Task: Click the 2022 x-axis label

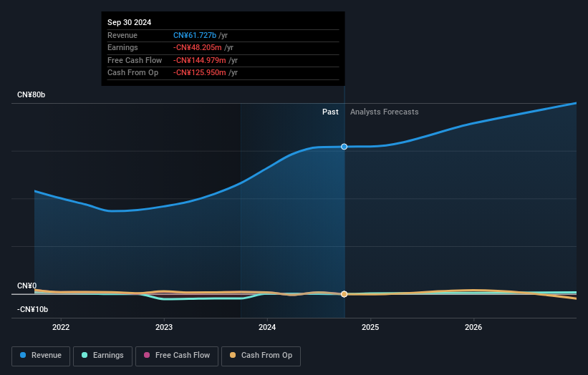Action: [61, 327]
